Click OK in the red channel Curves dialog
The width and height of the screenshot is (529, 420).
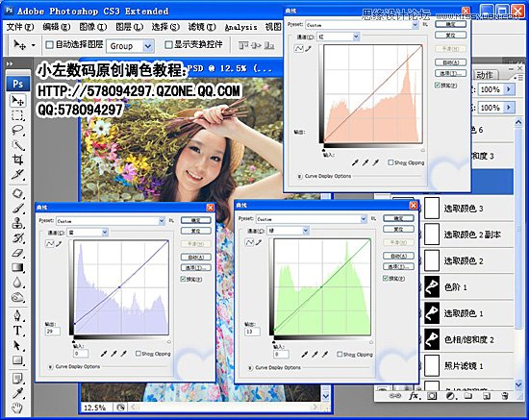tap(451, 24)
